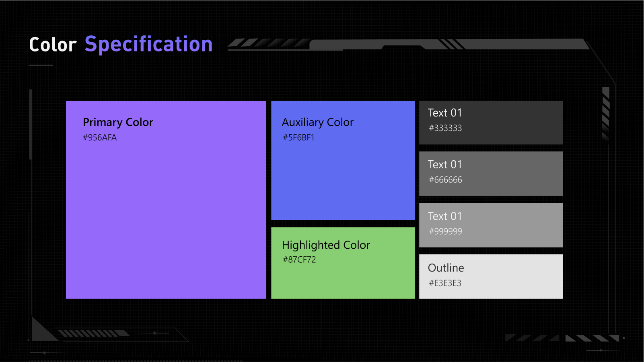Click the '#956AFA' hex code
The width and height of the screenshot is (644, 362).
pyautogui.click(x=100, y=137)
